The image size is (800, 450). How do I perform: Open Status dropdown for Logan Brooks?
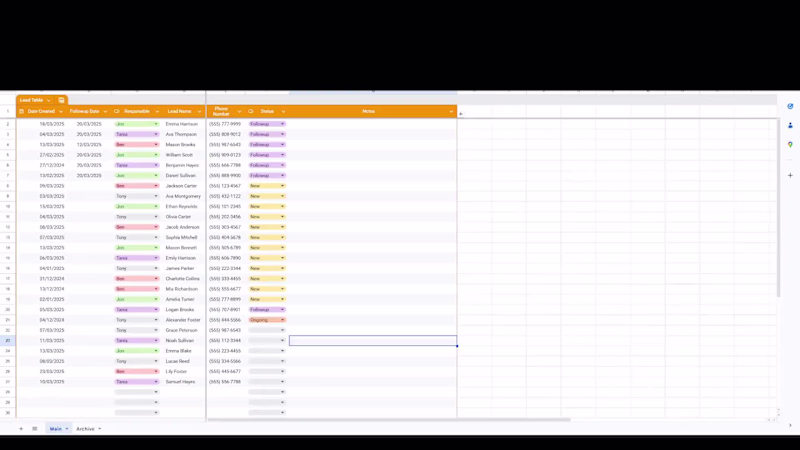pos(282,310)
